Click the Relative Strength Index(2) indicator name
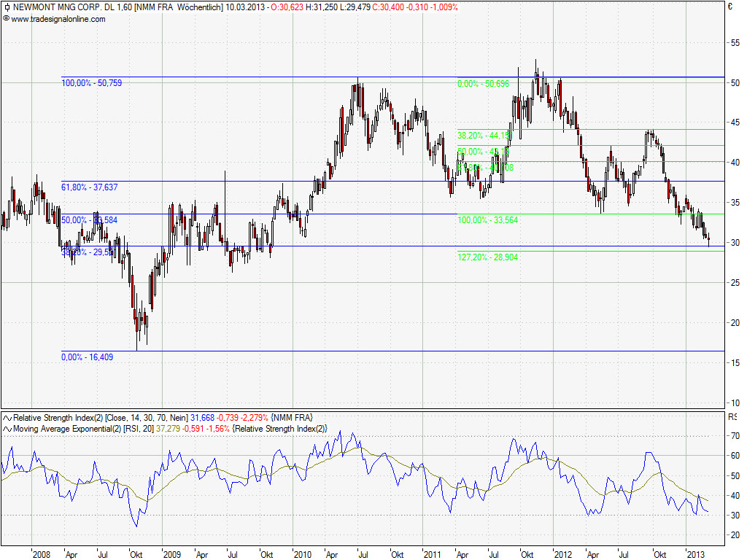Screen dimensions: 747x560 coord(58,418)
